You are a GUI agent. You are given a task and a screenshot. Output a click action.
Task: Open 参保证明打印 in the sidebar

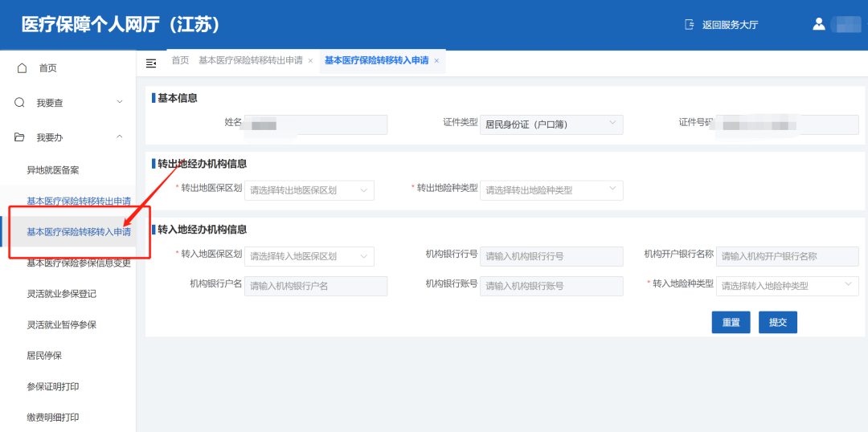click(x=53, y=386)
